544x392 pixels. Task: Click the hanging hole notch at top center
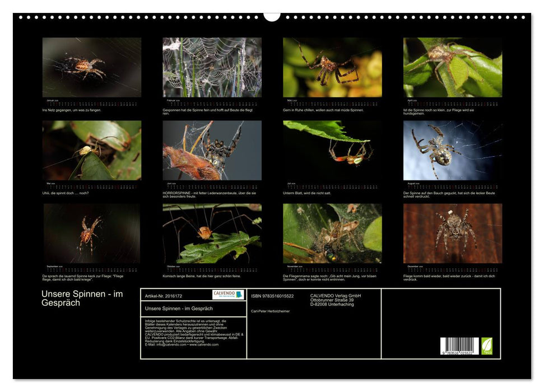point(272,16)
